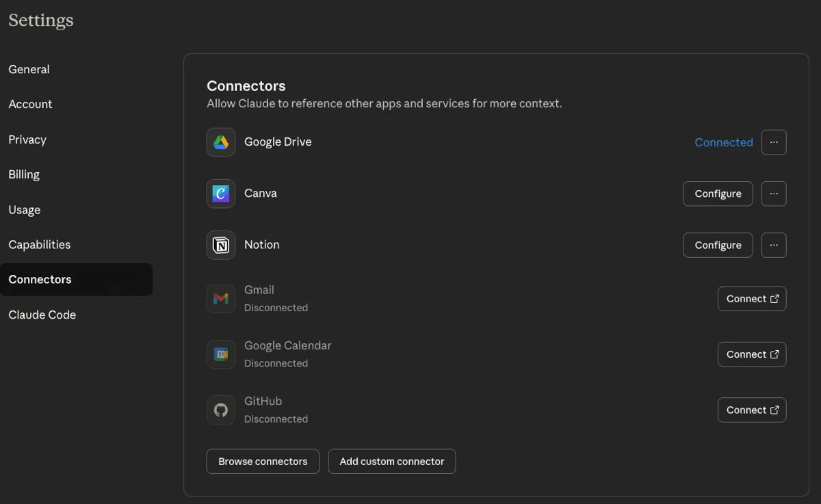Open the General settings section
The height and width of the screenshot is (504, 821).
tap(29, 69)
